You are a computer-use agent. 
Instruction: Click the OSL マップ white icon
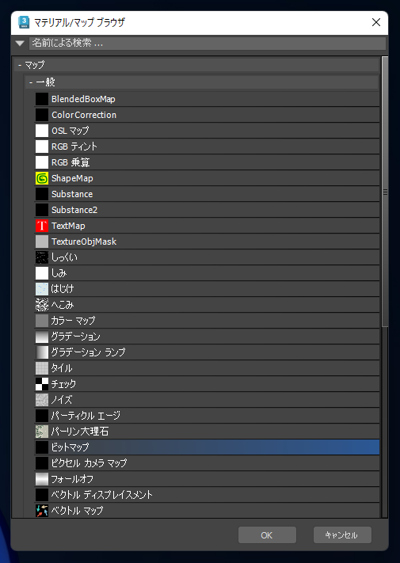42,131
